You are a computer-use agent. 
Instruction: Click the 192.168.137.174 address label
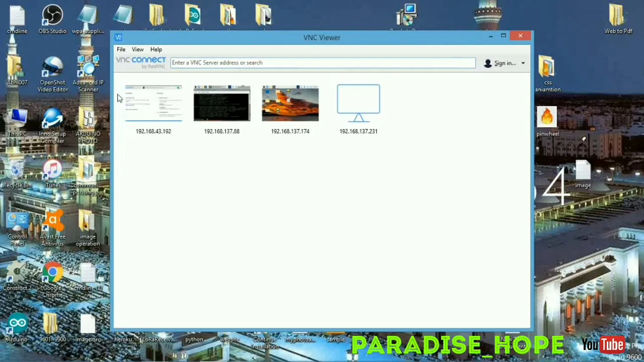[x=290, y=131]
